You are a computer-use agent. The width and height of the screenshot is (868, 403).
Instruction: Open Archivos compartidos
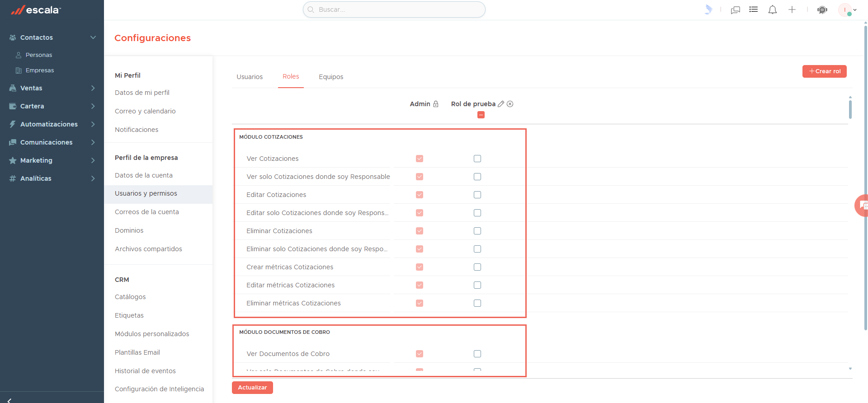tap(148, 249)
